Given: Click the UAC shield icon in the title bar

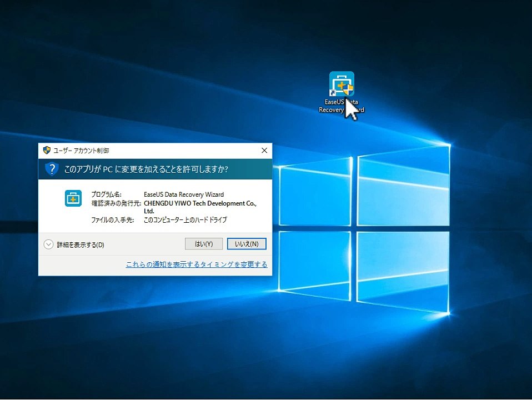Looking at the screenshot, I should pos(47,150).
